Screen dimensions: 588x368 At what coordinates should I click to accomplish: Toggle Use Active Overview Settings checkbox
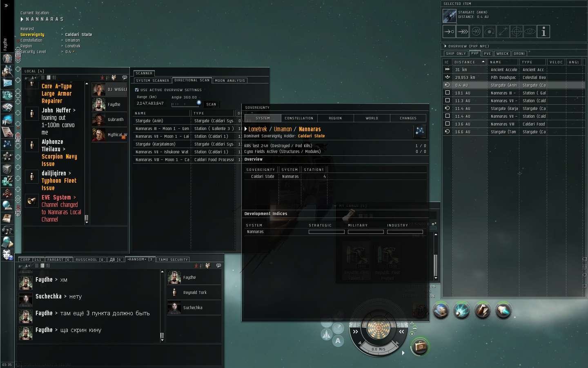pyautogui.click(x=137, y=90)
